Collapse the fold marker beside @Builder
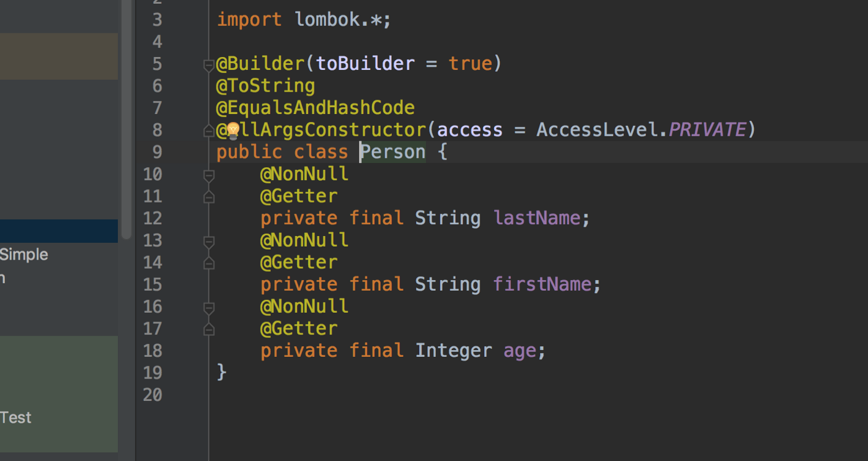868x461 pixels. [209, 64]
